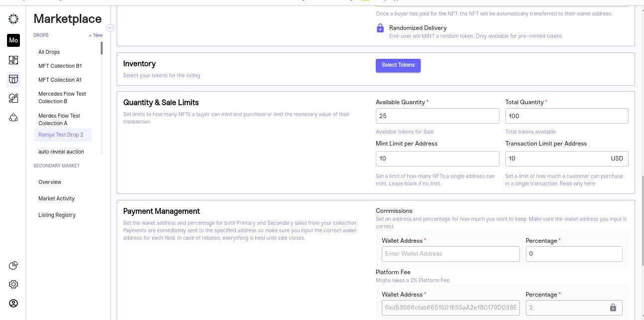The width and height of the screenshot is (644, 320).
Task: Click lock icon in Platform Fee percentage
Action: coord(613,308)
